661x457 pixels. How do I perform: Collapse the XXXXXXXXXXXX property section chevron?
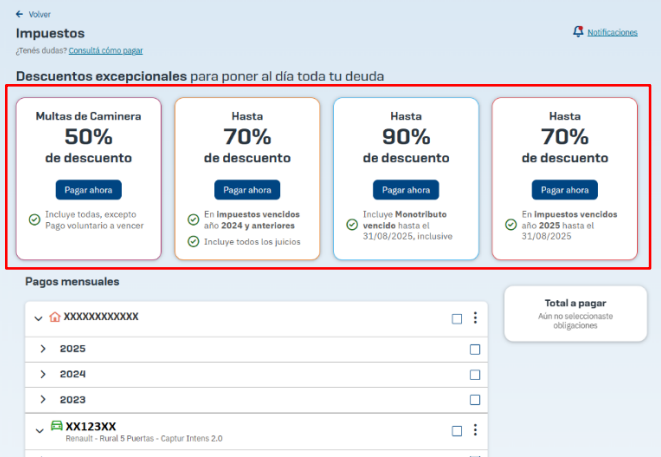[38, 318]
